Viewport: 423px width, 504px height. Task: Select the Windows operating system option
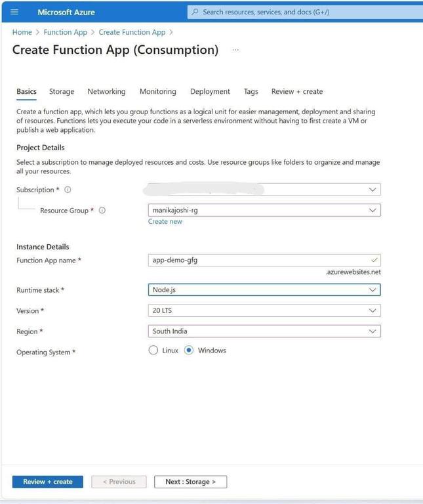[x=189, y=350]
